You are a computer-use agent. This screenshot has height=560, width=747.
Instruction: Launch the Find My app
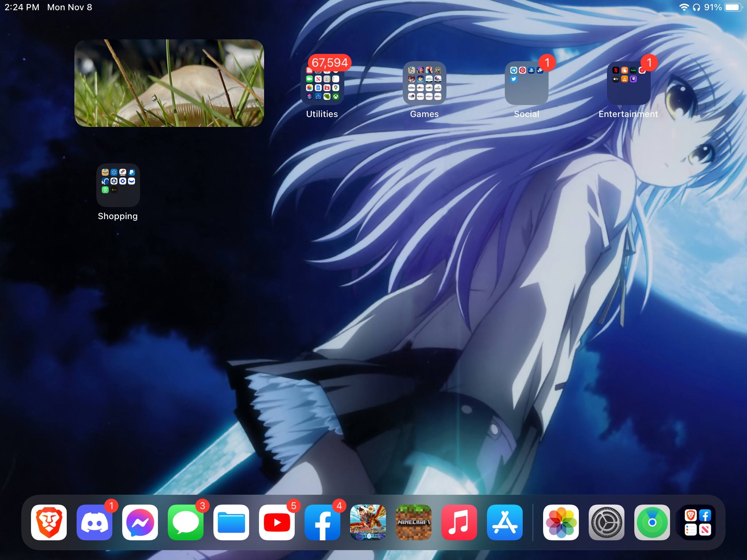(652, 522)
